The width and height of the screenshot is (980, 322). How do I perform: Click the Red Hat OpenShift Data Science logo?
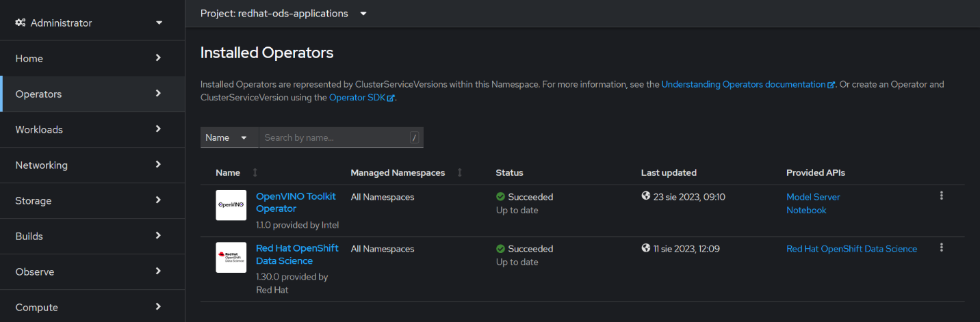(x=231, y=257)
